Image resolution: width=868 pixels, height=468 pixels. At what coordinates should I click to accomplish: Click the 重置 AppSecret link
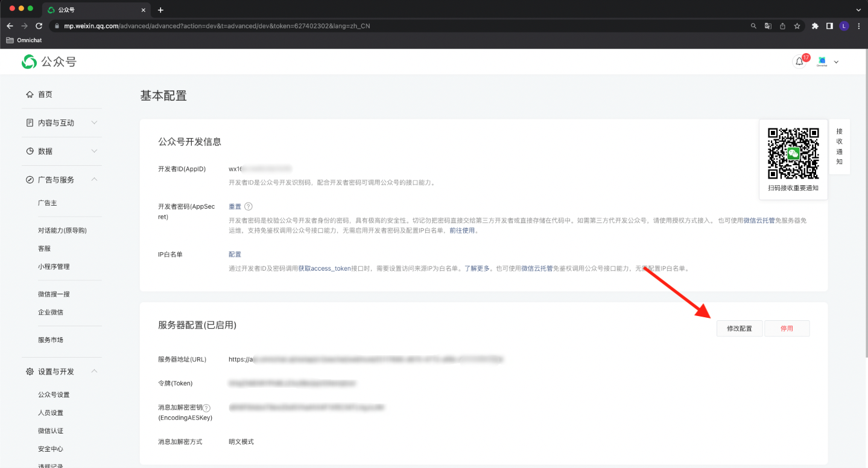[x=235, y=206]
